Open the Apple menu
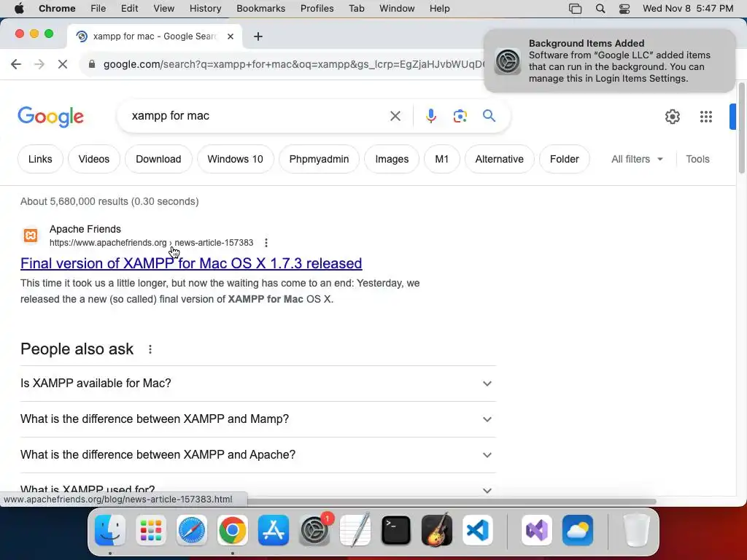 [19, 9]
